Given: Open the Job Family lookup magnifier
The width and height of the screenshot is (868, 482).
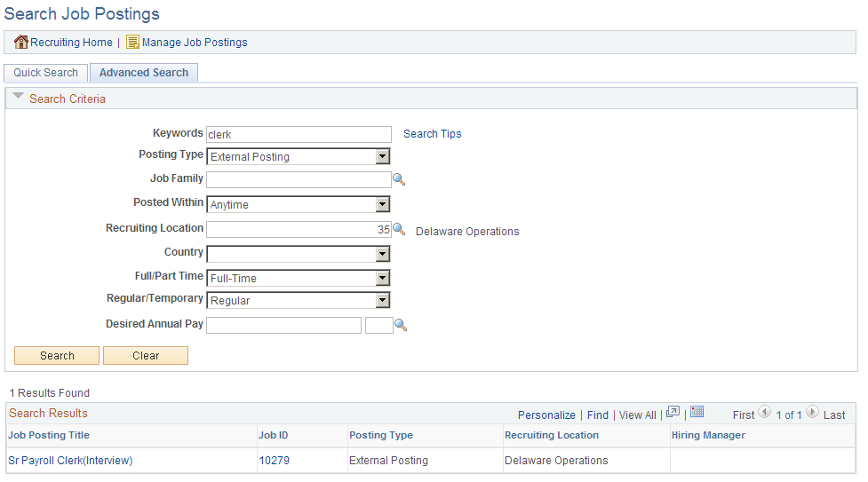Looking at the screenshot, I should coord(399,179).
